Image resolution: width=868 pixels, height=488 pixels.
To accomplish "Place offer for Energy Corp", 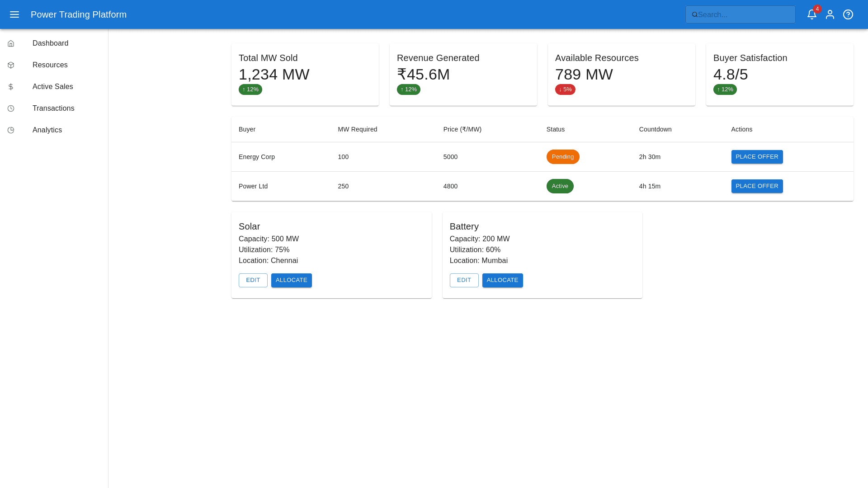I will click(x=757, y=157).
